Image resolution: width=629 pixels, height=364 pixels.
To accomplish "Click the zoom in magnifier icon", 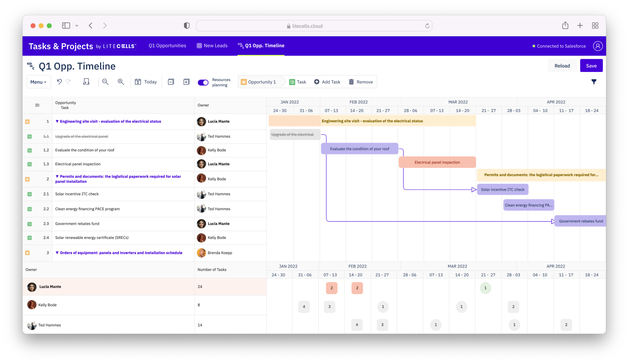I will click(121, 82).
